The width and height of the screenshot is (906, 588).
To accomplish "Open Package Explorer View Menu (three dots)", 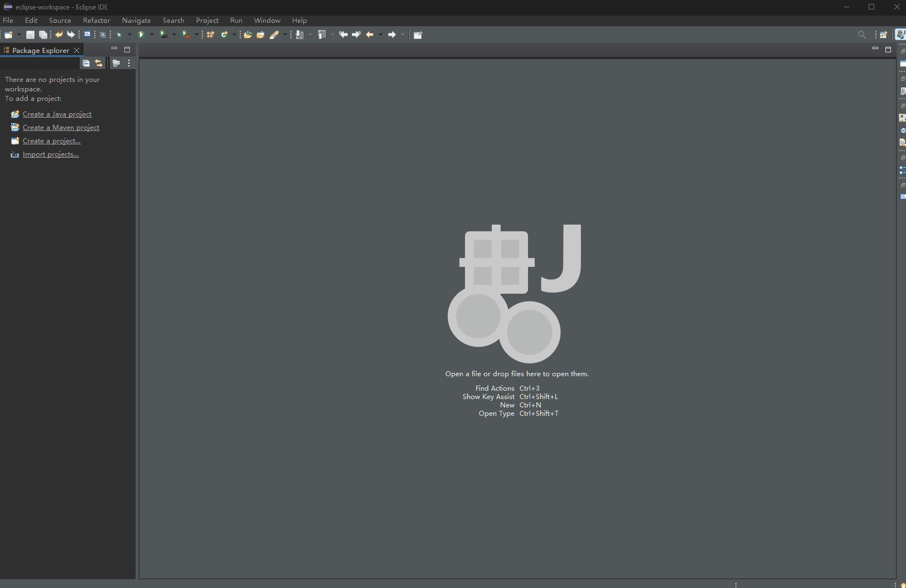I will (129, 63).
